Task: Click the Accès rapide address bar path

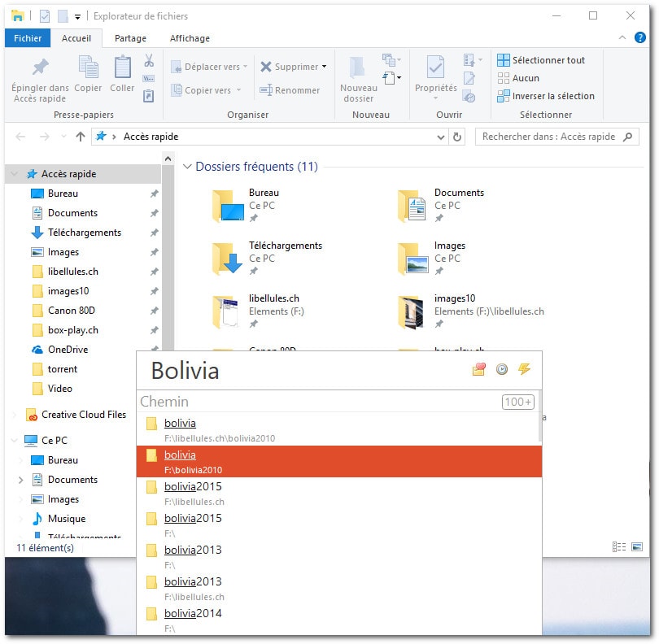Action: (151, 137)
